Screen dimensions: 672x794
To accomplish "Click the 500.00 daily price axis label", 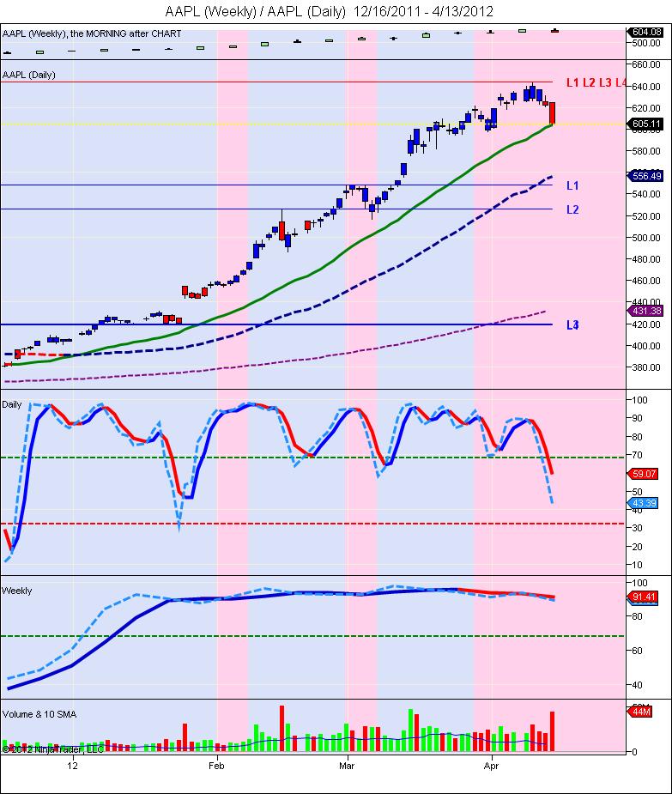I will click(646, 238).
